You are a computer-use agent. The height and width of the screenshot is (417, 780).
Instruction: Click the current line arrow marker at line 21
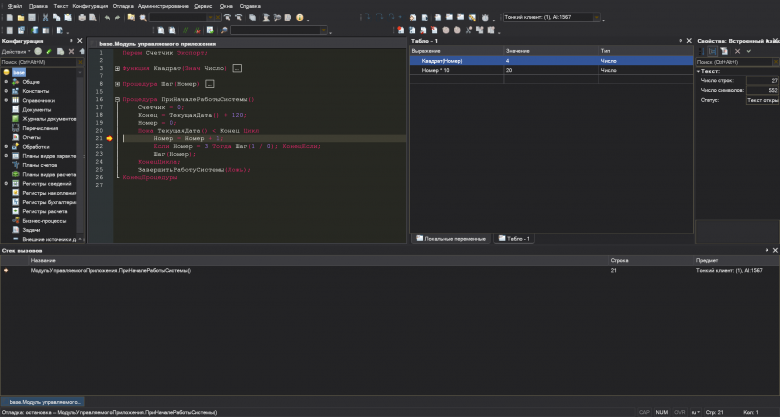point(109,138)
